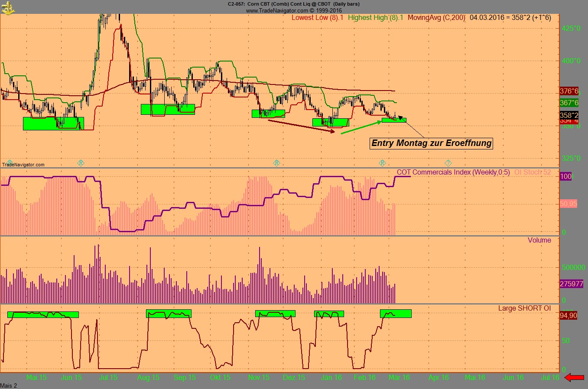Select the 'COT Commercials Index (Weekly,0:5)' label
This screenshot has width=588, height=389.
pyautogui.click(x=453, y=172)
